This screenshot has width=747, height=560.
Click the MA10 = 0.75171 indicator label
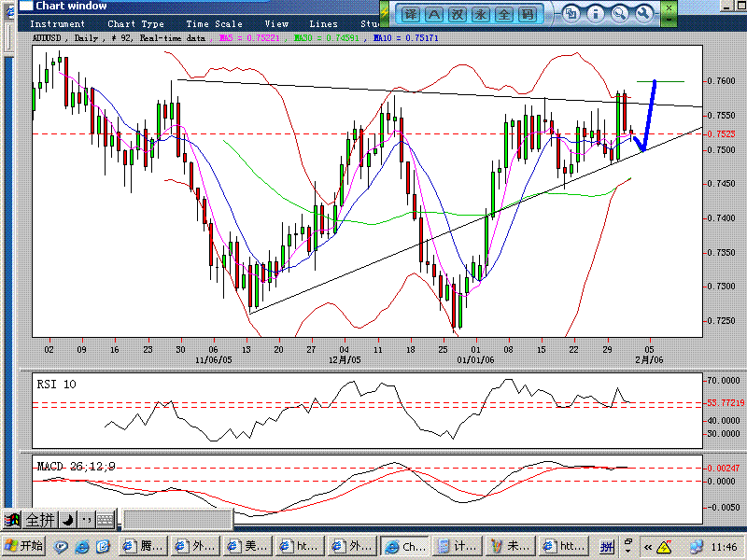point(405,38)
